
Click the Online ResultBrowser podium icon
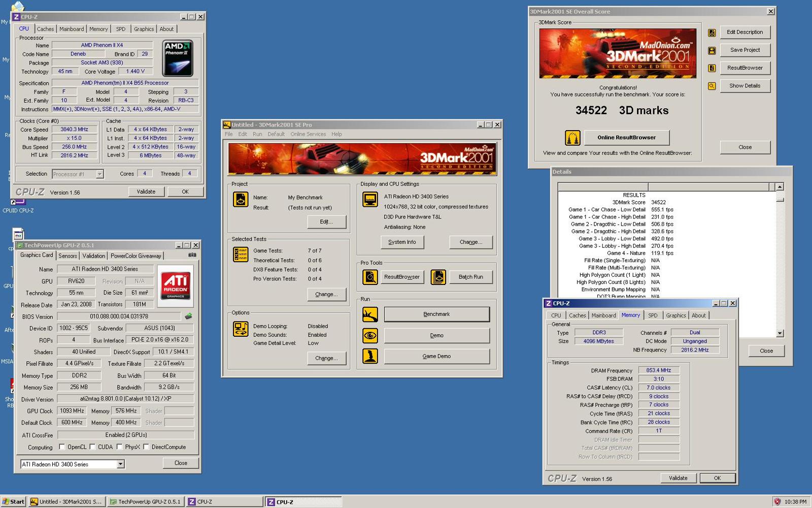(x=572, y=138)
